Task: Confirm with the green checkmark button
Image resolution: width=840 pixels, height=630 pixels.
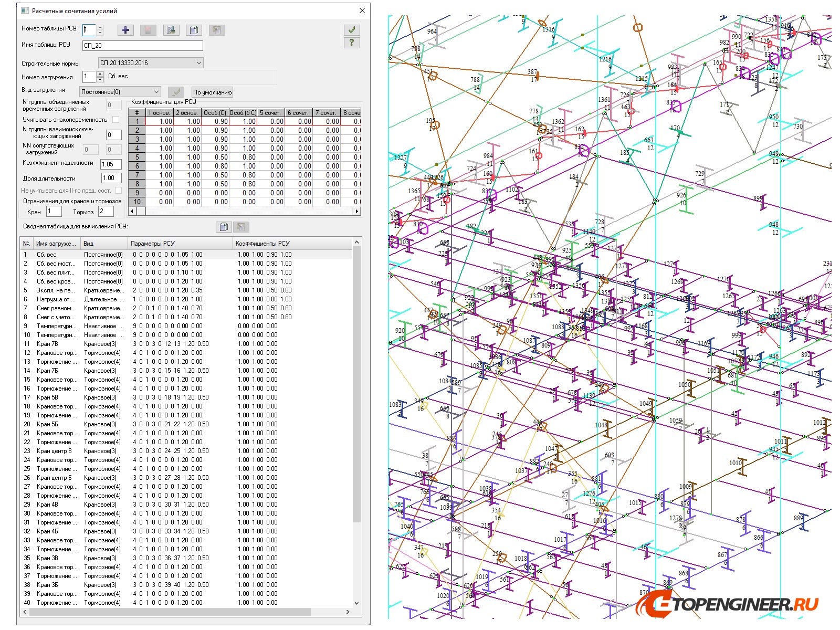Action: pos(351,29)
